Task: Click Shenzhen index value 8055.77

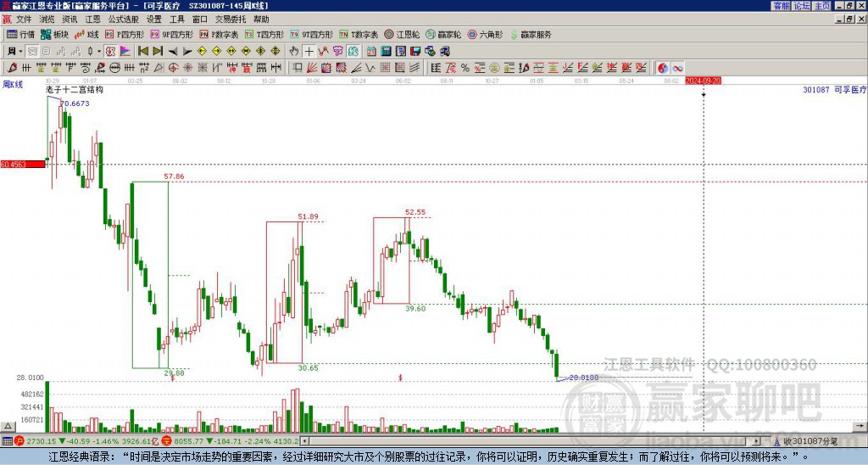Action: click(x=188, y=441)
